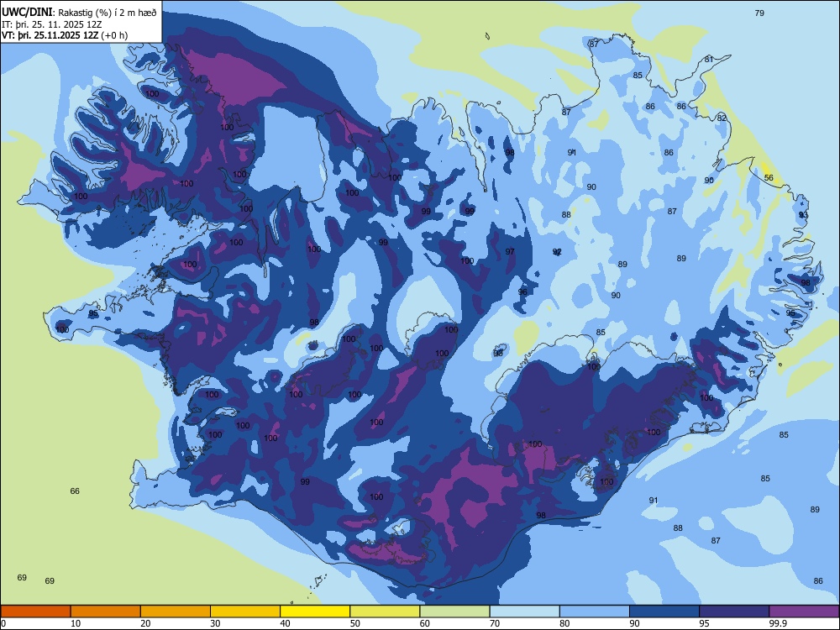The width and height of the screenshot is (840, 630).
Task: Click the map value 93
Action: 803,215
